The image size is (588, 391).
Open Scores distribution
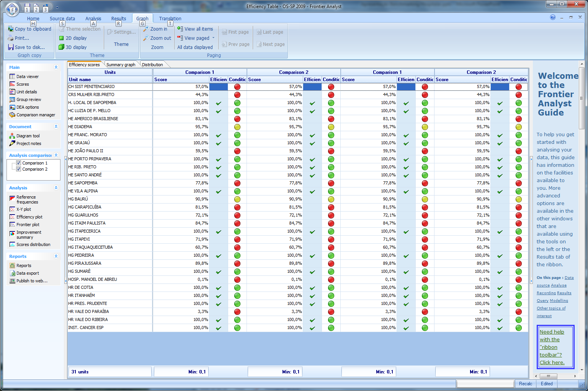click(x=30, y=244)
